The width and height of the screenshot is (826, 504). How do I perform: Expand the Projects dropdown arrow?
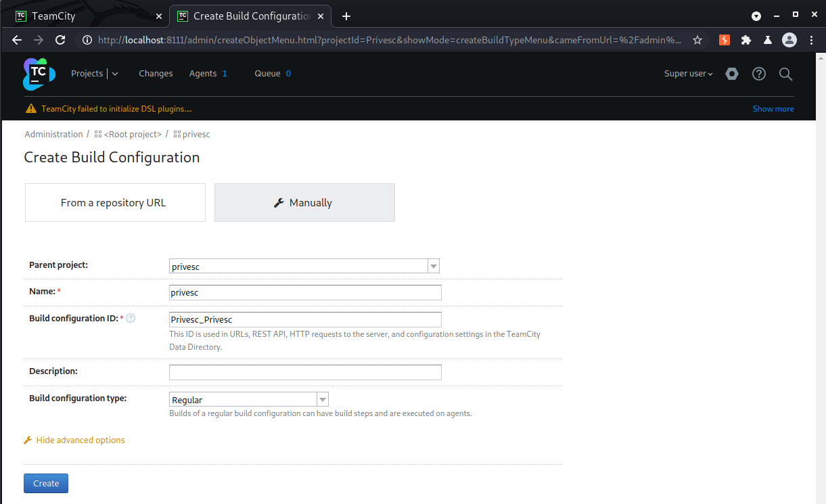coord(115,74)
